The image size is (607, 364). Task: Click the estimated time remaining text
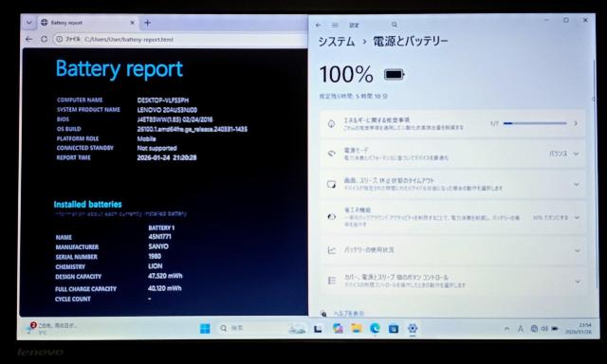pos(353,96)
